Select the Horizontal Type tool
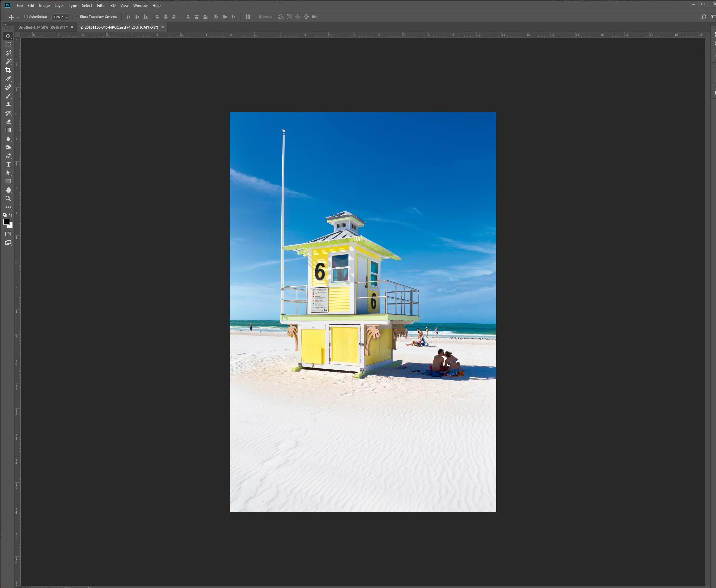716x588 pixels. click(8, 164)
